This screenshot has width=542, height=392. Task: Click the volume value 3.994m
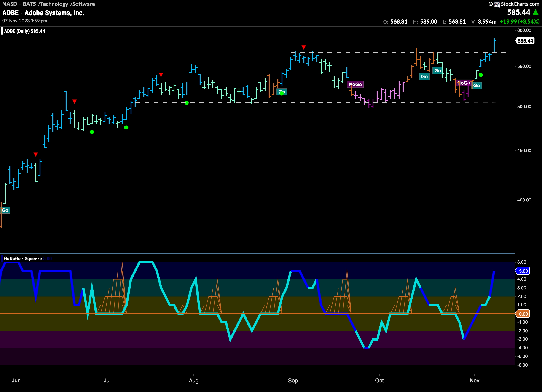point(487,22)
